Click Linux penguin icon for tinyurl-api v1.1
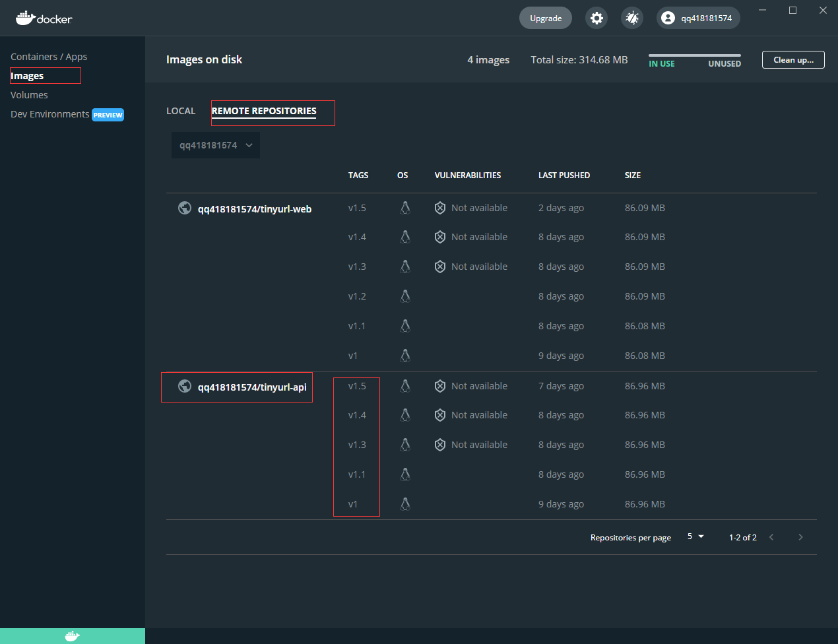Viewport: 838px width, 644px height. (x=405, y=474)
